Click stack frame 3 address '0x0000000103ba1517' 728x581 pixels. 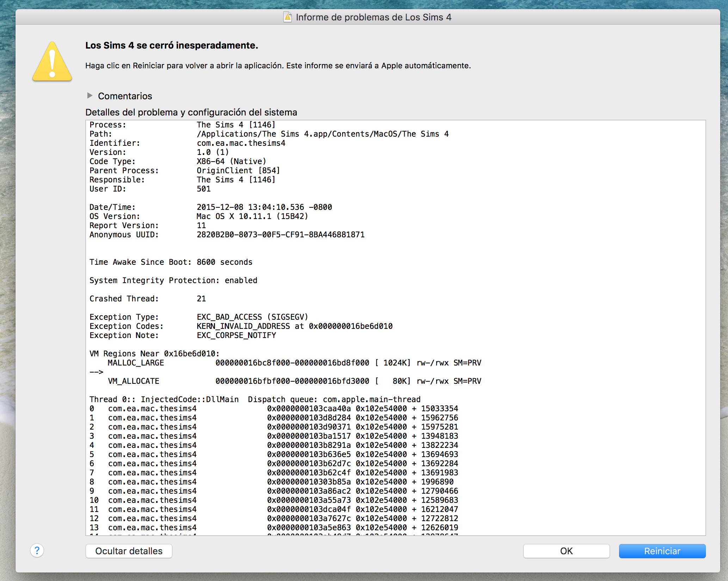click(309, 436)
